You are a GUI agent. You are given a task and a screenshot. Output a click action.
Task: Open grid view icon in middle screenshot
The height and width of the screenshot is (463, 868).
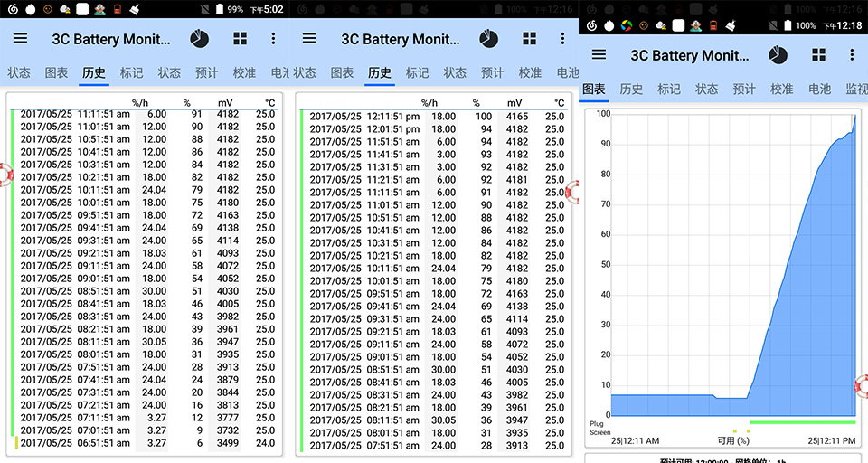pos(529,39)
